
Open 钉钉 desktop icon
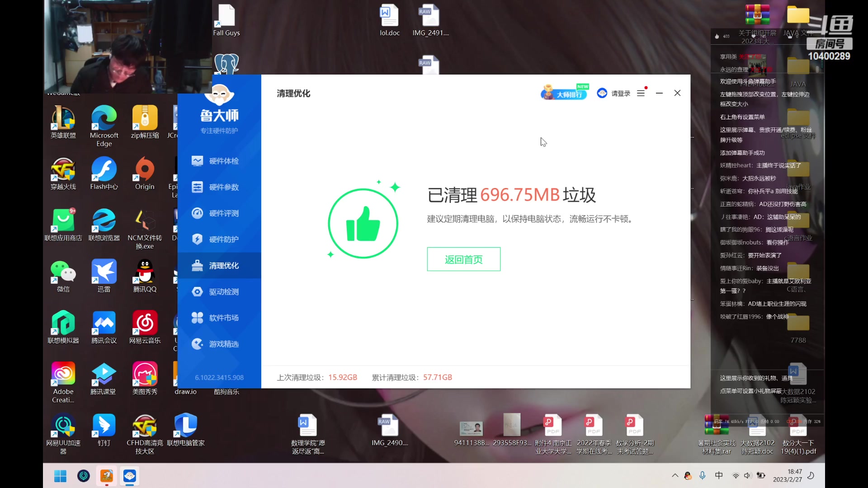[x=104, y=430]
